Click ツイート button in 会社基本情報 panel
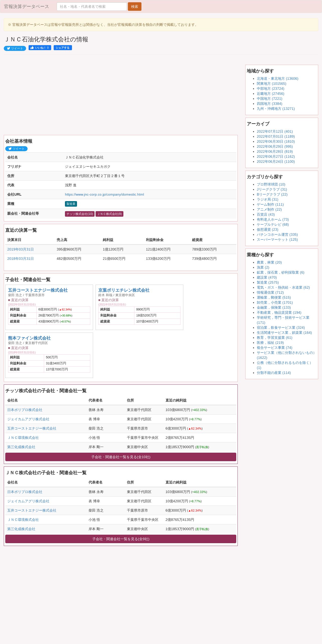The height and width of the screenshot is (644, 322). click(x=16, y=149)
